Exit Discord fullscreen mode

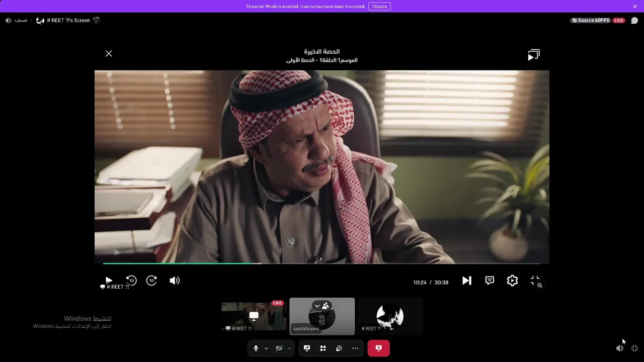635,348
